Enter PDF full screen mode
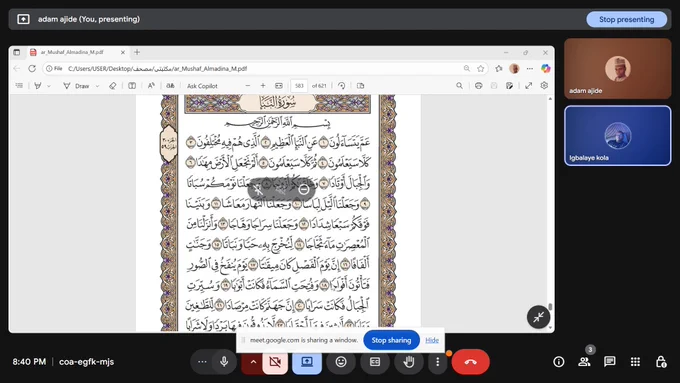The height and width of the screenshot is (383, 680). [x=528, y=86]
